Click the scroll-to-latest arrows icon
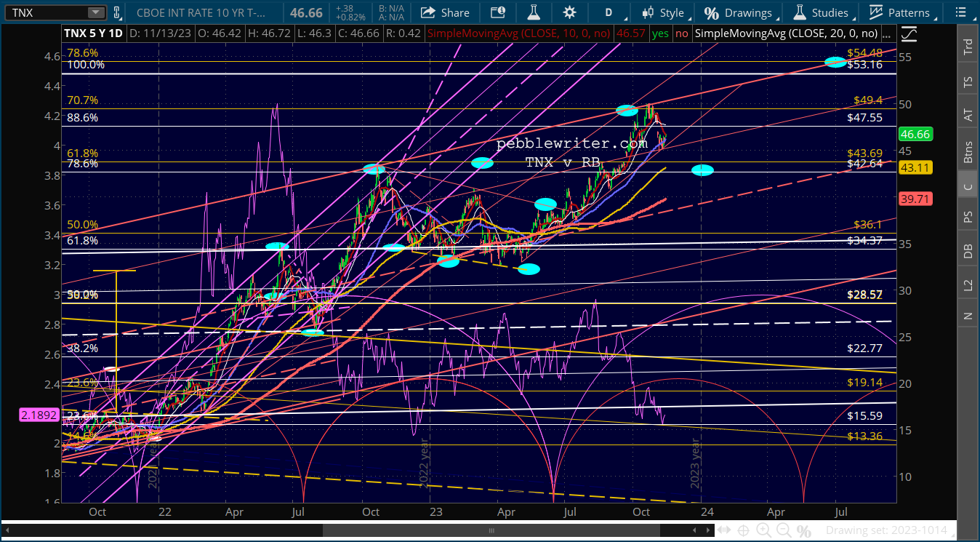 [723, 530]
